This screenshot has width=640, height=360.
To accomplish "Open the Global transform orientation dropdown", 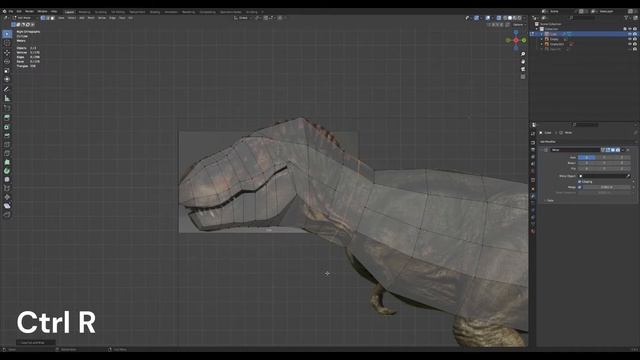I will [x=243, y=18].
